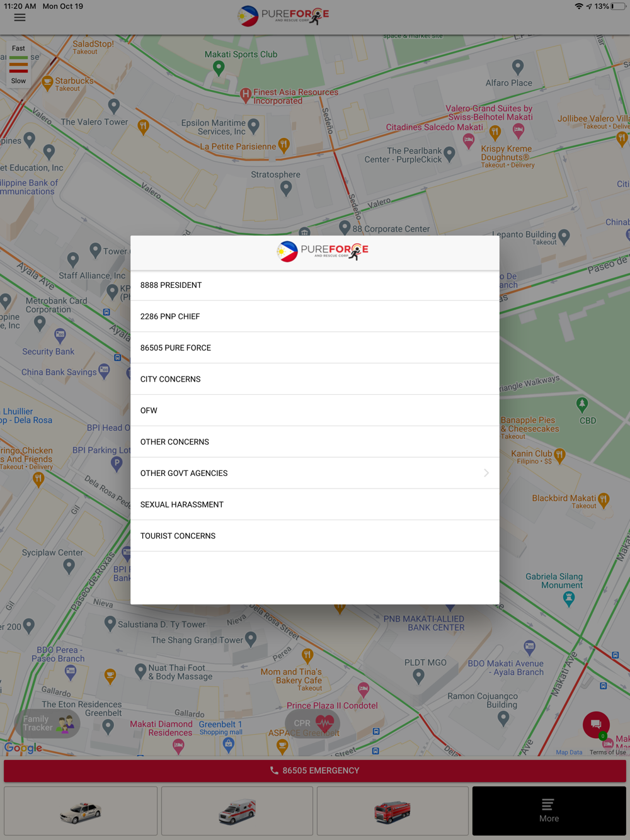
Task: Open the Map Data link
Action: click(x=569, y=752)
